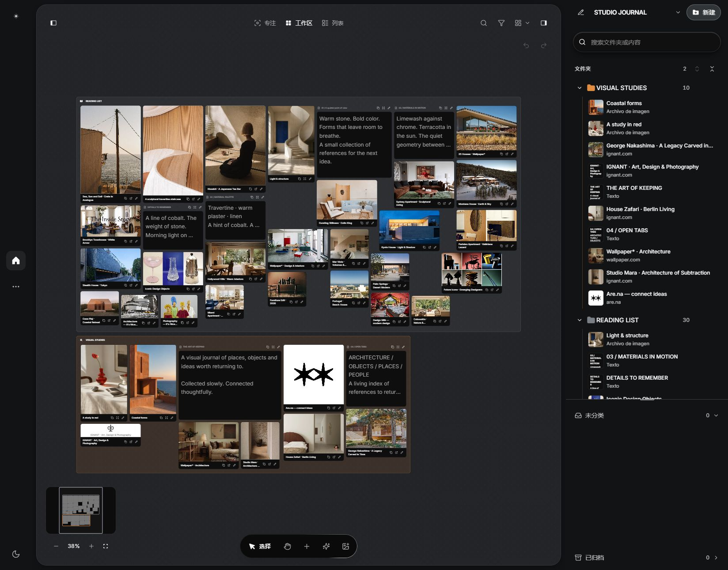The width and height of the screenshot is (728, 570).
Task: Toggle the left sidebar panel icon
Action: [53, 23]
